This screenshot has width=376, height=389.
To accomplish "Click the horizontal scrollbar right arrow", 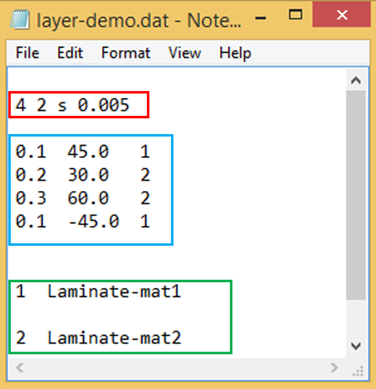I will [334, 368].
